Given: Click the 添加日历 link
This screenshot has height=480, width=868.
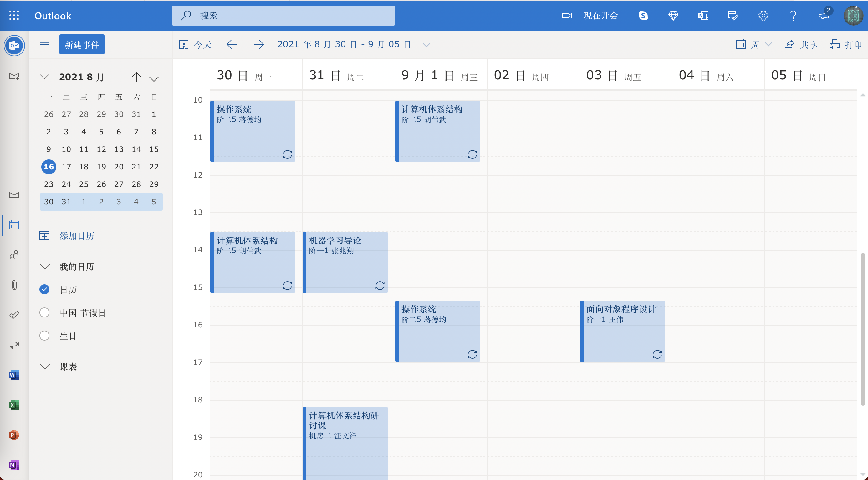Looking at the screenshot, I should (x=76, y=236).
